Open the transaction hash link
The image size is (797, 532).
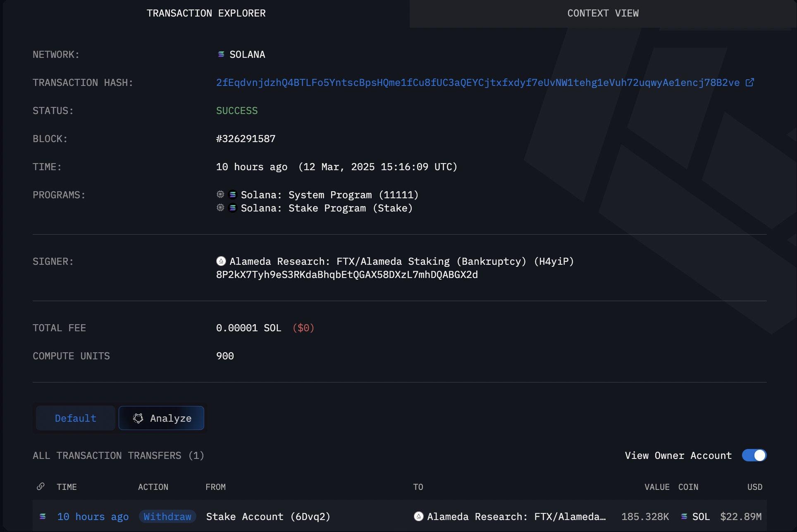[477, 83]
